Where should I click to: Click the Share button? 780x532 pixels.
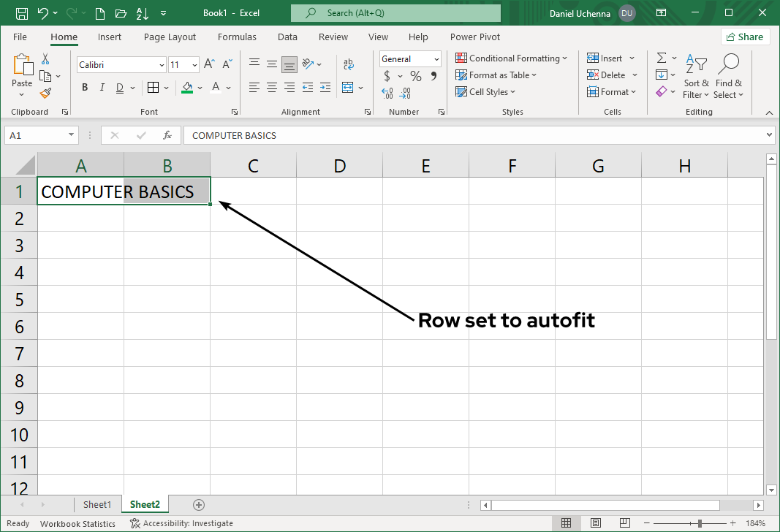[x=746, y=37]
